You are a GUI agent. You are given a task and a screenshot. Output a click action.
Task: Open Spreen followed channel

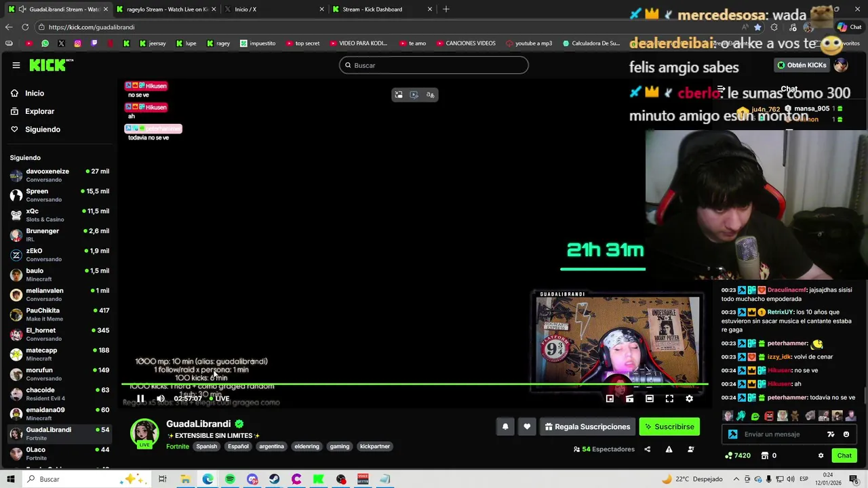(60, 195)
